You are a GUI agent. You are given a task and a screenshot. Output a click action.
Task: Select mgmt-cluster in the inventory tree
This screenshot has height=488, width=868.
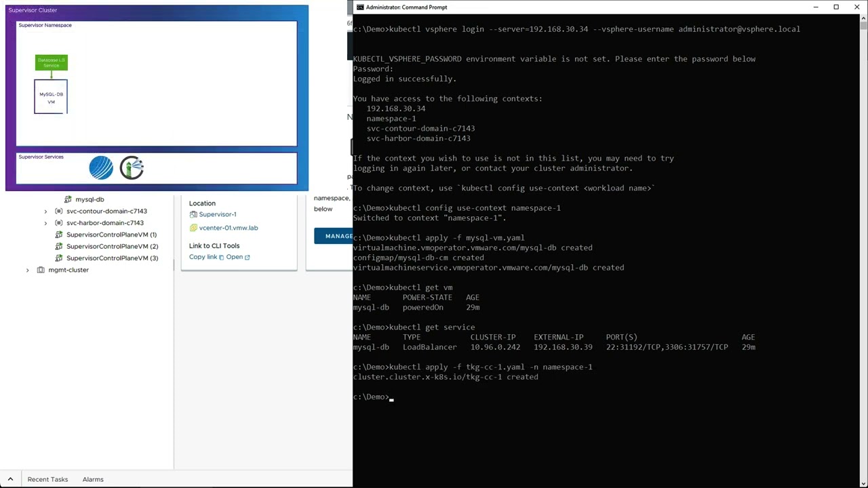pyautogui.click(x=68, y=270)
